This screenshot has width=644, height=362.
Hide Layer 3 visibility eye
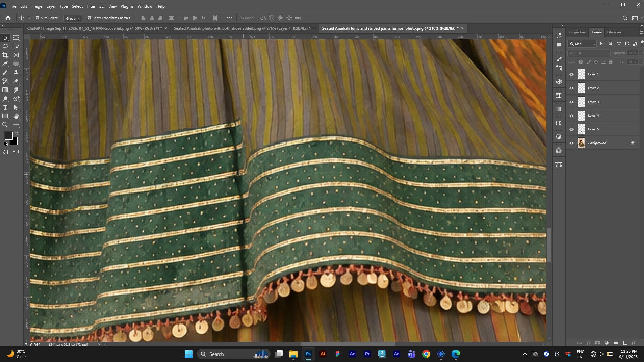click(572, 102)
